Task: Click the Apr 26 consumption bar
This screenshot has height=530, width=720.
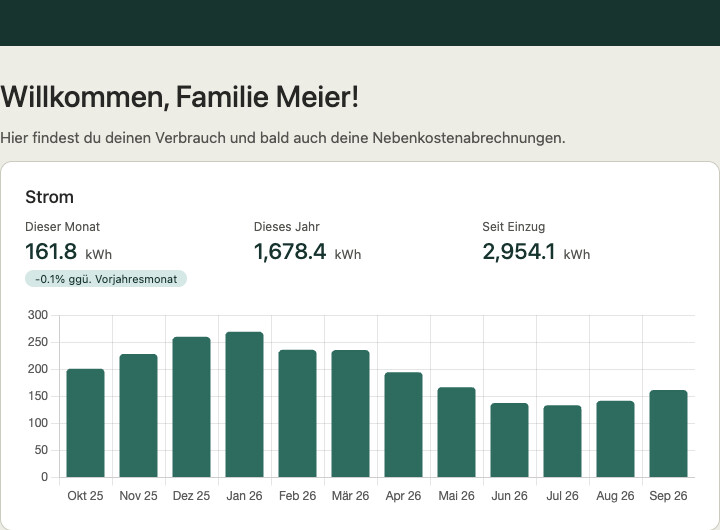Action: [403, 425]
